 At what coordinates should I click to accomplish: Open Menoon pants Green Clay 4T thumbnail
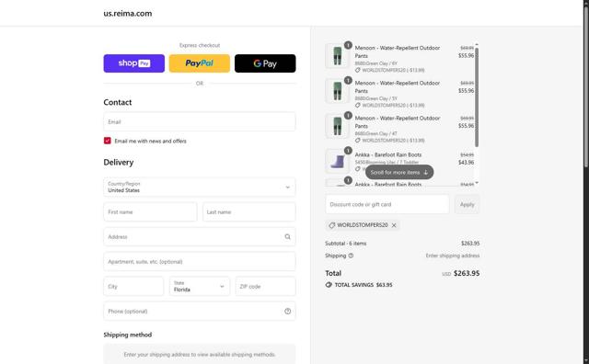[x=337, y=126]
